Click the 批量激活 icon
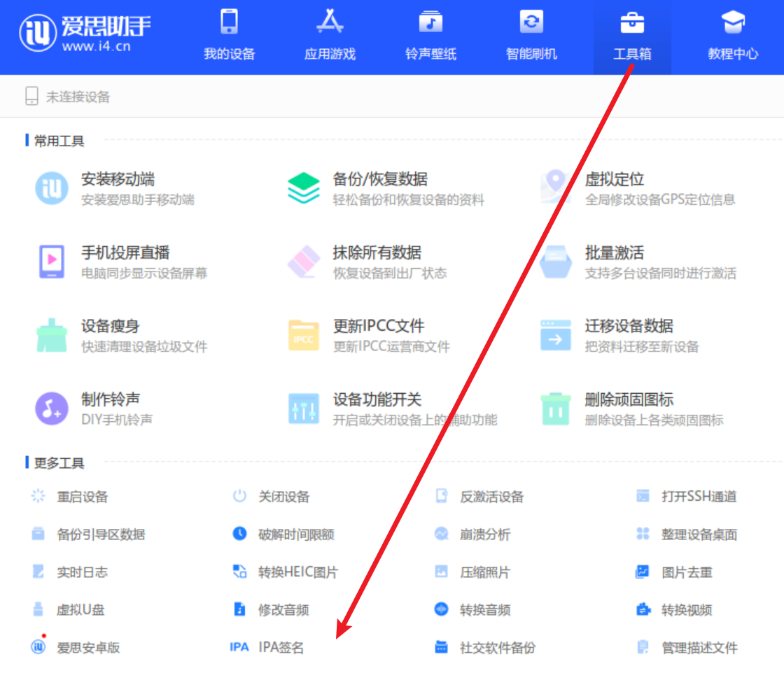 [556, 262]
